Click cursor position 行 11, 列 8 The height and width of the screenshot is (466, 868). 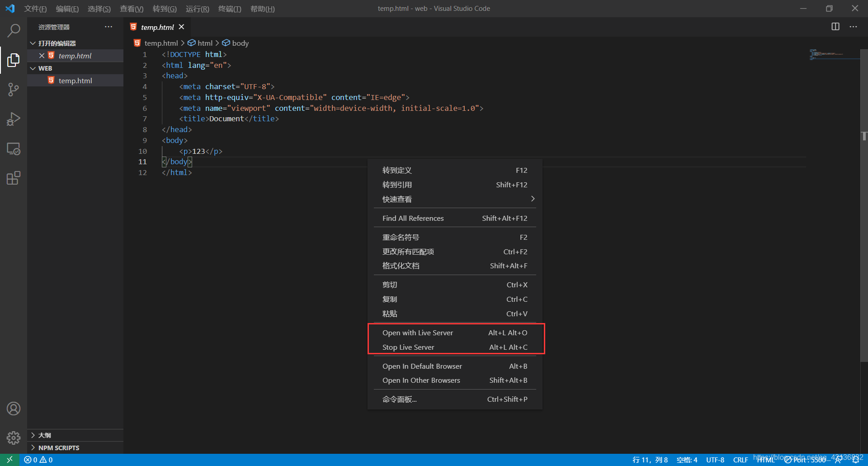(650, 460)
